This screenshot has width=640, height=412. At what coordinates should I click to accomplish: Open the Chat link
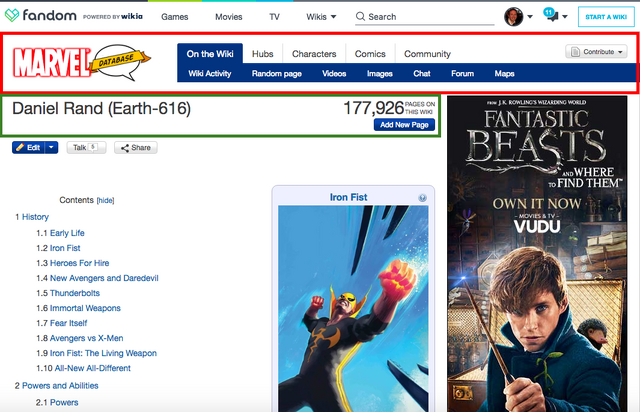[422, 73]
